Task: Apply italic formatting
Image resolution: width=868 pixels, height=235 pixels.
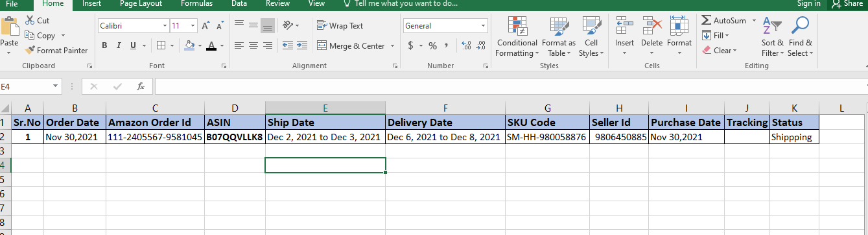Action: click(119, 45)
